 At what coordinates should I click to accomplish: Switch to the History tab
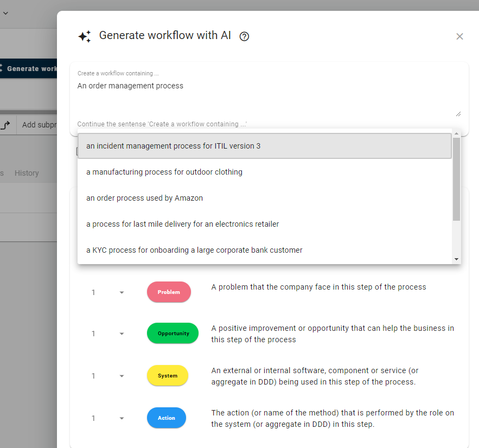(x=27, y=172)
